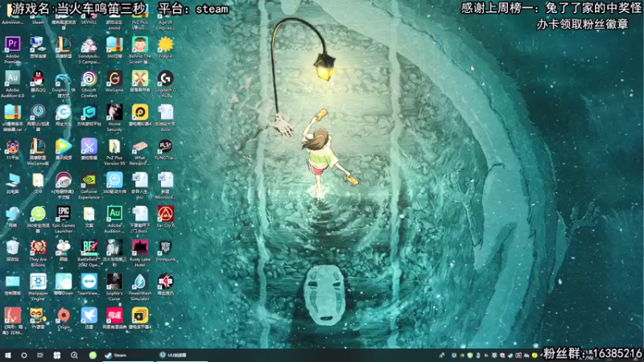Open 控制面板 Control Panel icon
This screenshot has height=362, width=644.
pyautogui.click(x=12, y=282)
